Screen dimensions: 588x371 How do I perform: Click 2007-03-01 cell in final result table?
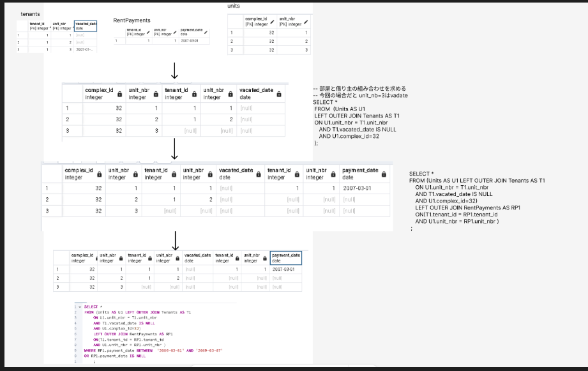pyautogui.click(x=286, y=269)
